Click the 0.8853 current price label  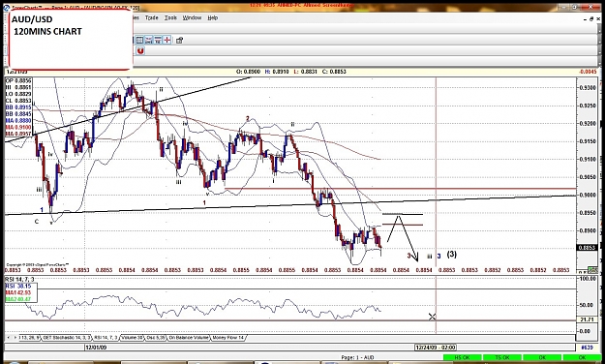(x=587, y=248)
